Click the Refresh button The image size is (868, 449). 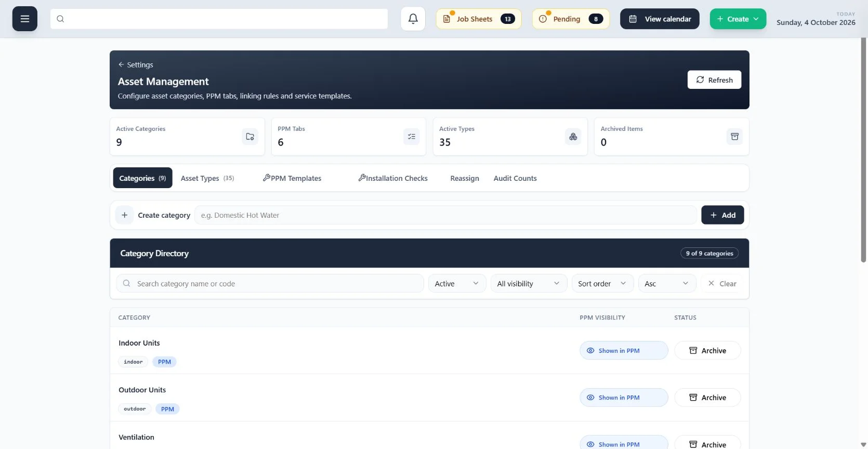(x=714, y=80)
